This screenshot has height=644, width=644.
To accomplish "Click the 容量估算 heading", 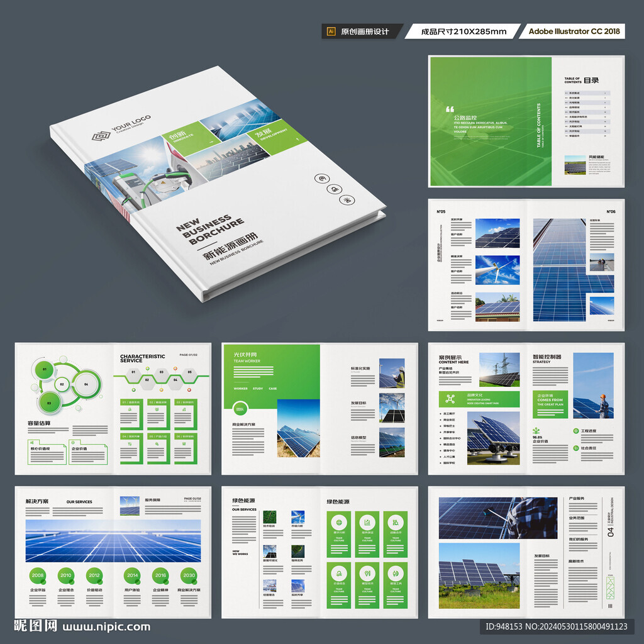I will pos(39,423).
